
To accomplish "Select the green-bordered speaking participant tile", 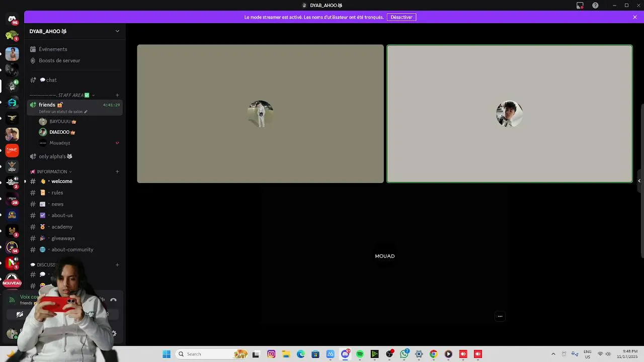I will coord(510,114).
